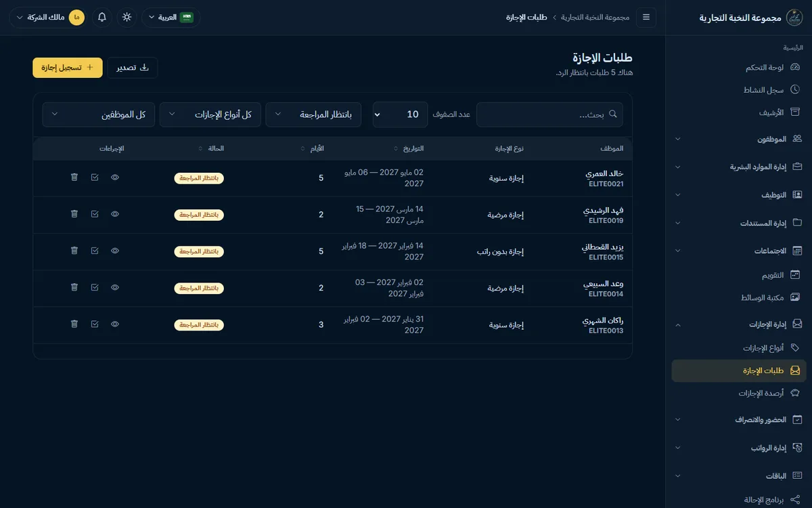Open the كل أنواع الإجازات filter
The height and width of the screenshot is (508, 812).
210,114
